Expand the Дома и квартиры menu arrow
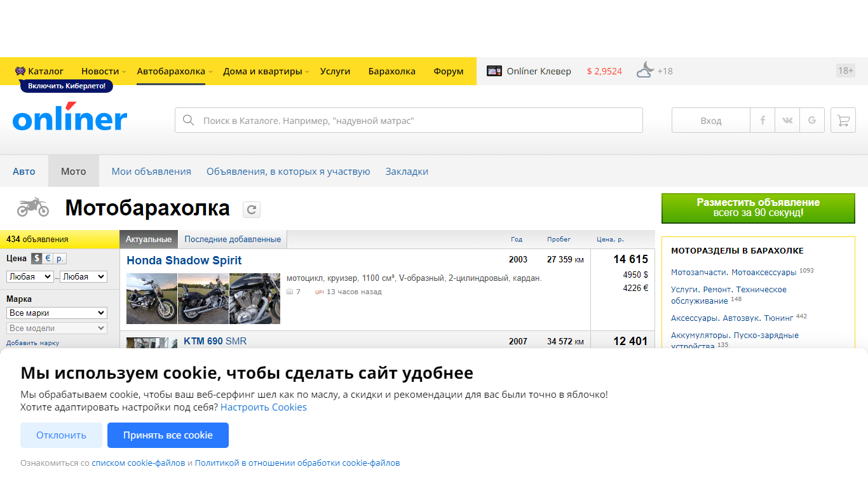868x488 pixels. [307, 72]
